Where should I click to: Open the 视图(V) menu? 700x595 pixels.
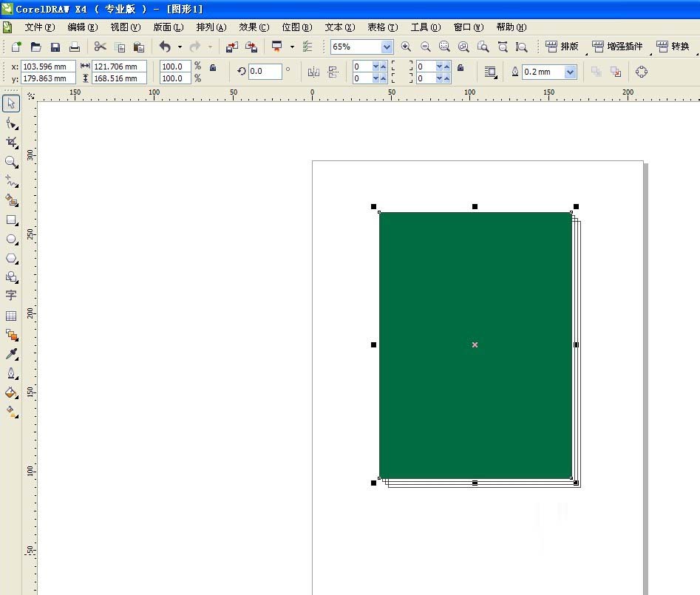pyautogui.click(x=126, y=27)
